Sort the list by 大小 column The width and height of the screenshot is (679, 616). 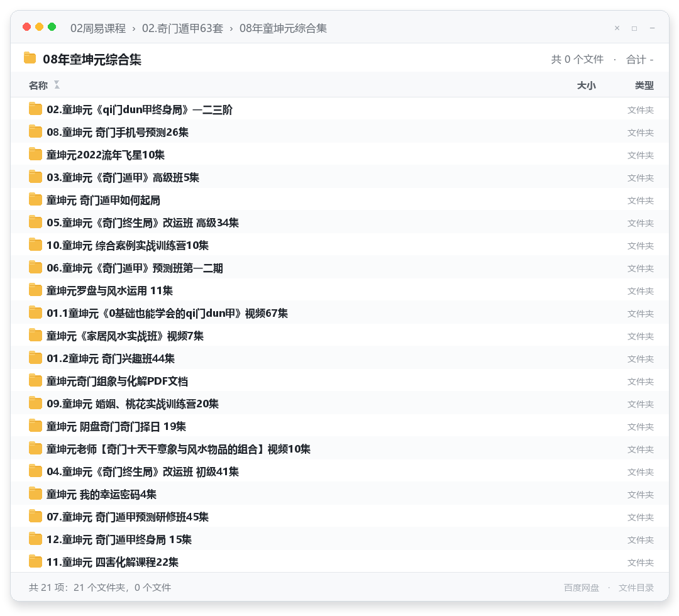coord(587,85)
